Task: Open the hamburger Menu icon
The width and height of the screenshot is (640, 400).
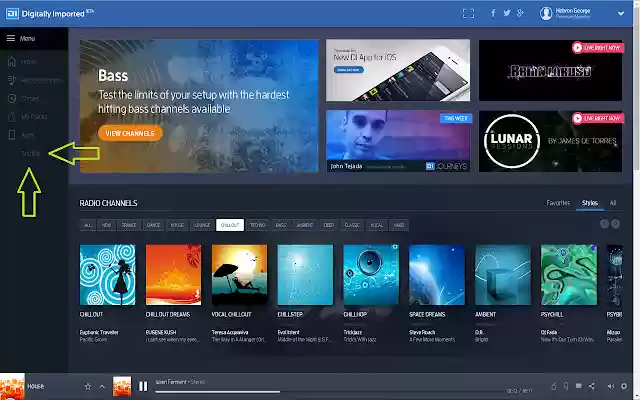Action: click(x=11, y=38)
